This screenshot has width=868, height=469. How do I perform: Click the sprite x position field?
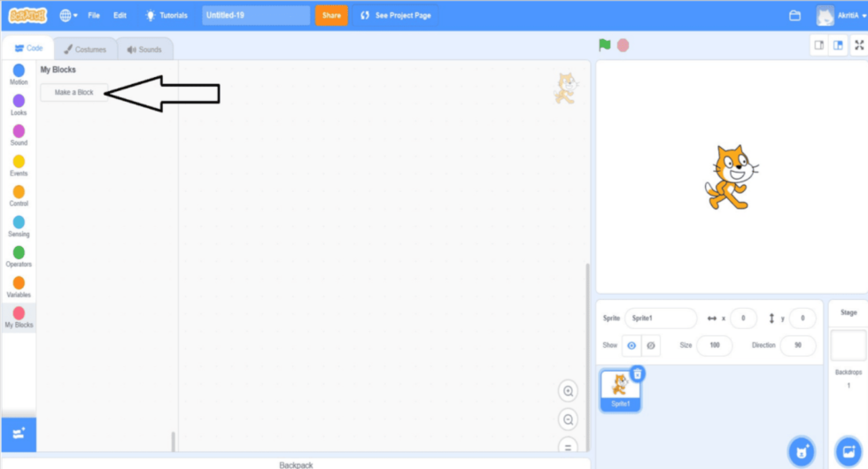743,318
